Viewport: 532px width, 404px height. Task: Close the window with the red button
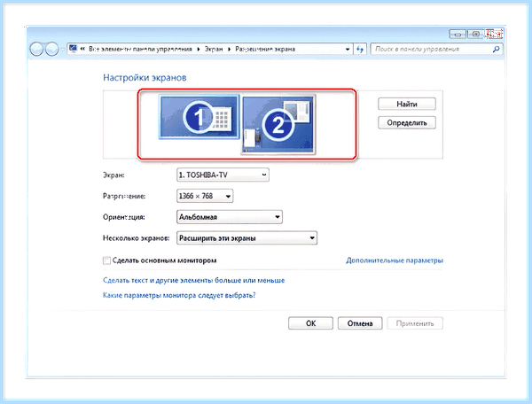494,34
